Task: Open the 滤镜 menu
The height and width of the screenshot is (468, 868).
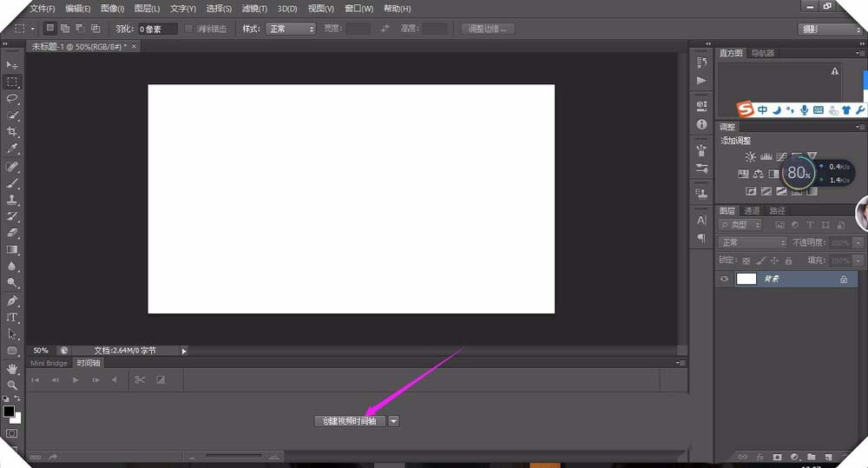Action: pos(254,9)
